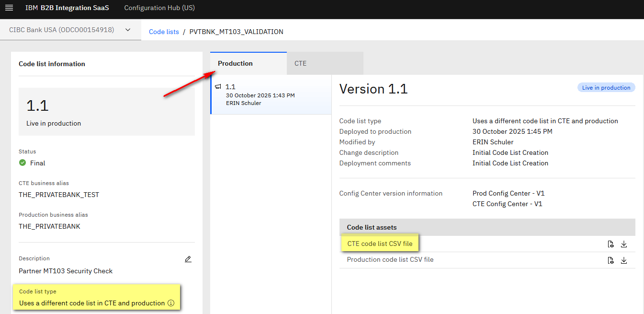Select version 1.1 in the version list
Viewport: 644px width, 314px height.
(271, 94)
